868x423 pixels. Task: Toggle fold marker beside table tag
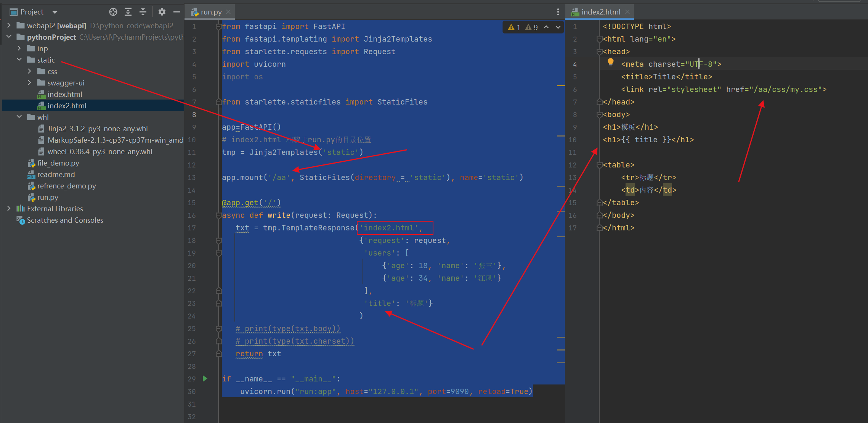click(x=599, y=165)
